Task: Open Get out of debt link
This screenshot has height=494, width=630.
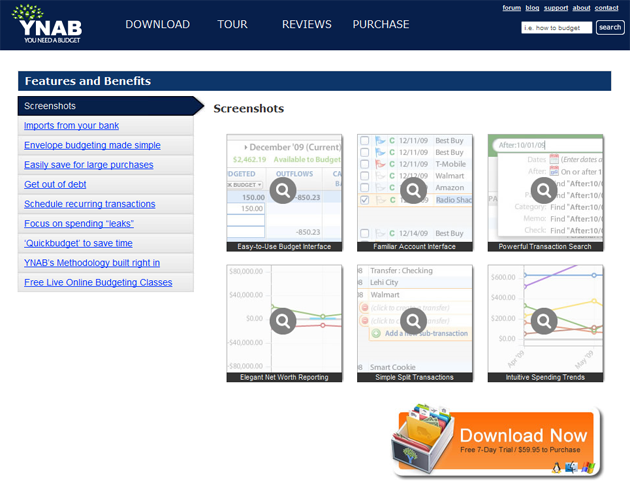Action: pos(55,185)
